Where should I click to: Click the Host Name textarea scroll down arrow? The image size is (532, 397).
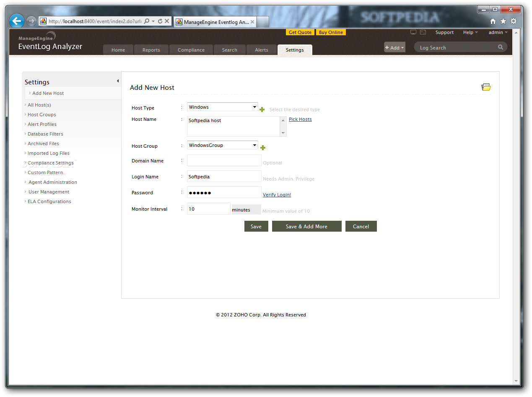(283, 133)
